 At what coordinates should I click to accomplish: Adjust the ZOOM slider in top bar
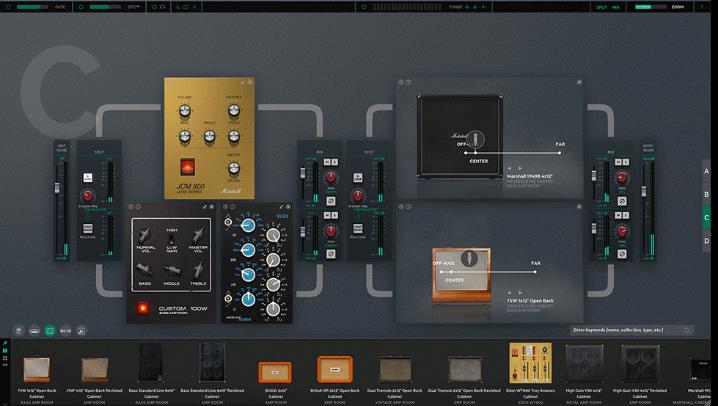tap(650, 7)
